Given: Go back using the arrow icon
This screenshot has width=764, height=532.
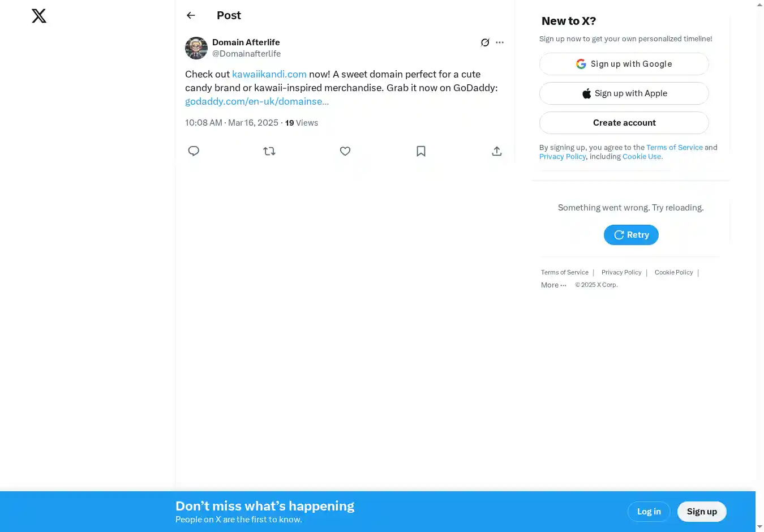Looking at the screenshot, I should (191, 15).
